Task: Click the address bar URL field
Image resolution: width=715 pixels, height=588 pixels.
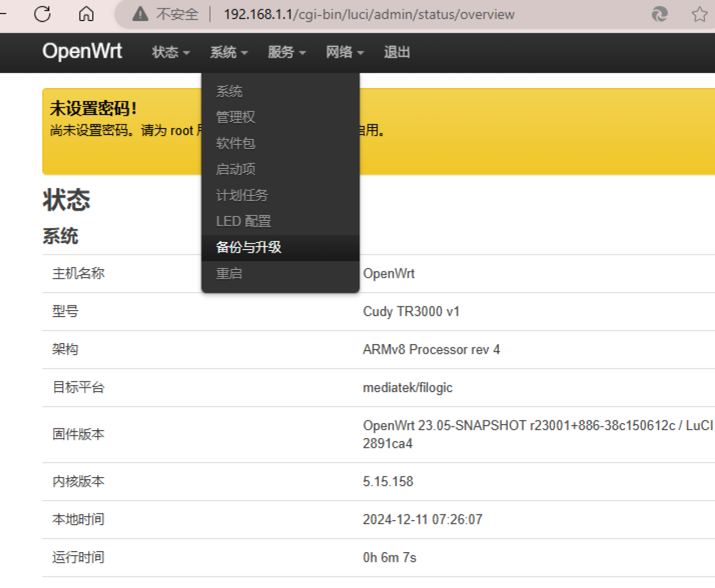Action: (369, 14)
